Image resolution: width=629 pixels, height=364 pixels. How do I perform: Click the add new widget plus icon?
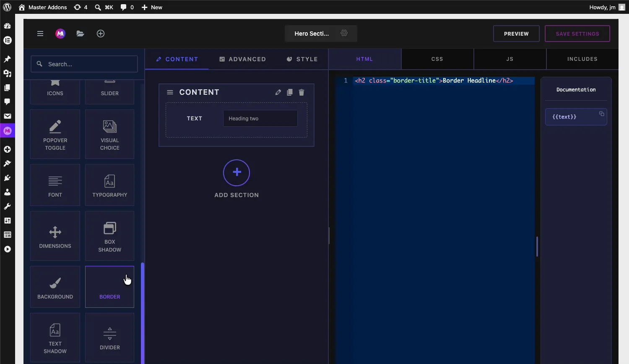101,34
